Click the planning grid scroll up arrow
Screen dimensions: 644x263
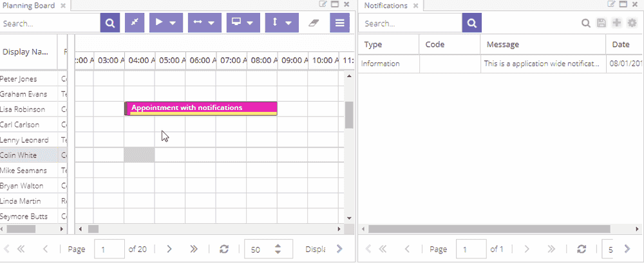tap(349, 76)
